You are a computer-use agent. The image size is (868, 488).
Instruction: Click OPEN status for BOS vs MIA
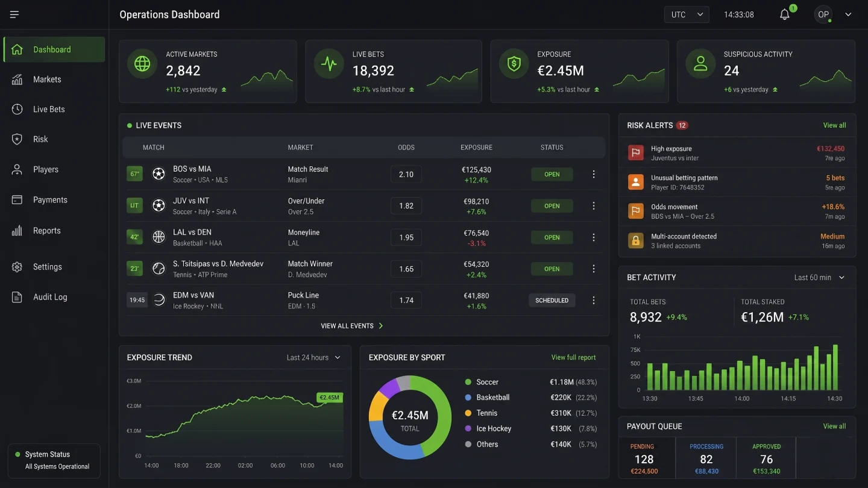pos(552,174)
